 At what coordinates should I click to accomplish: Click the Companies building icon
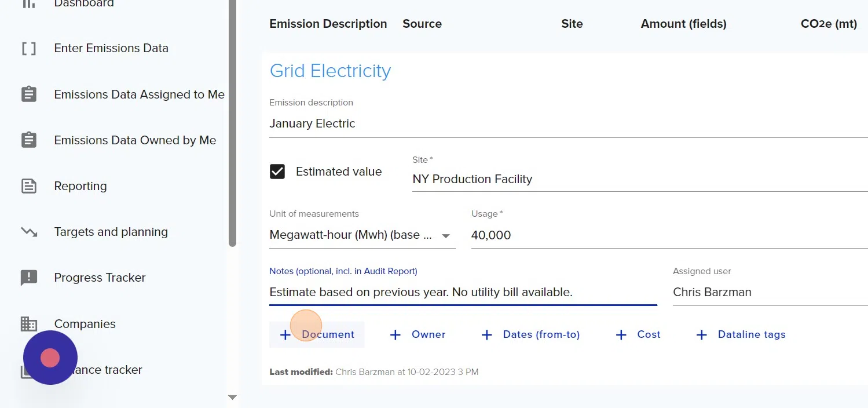tap(29, 324)
